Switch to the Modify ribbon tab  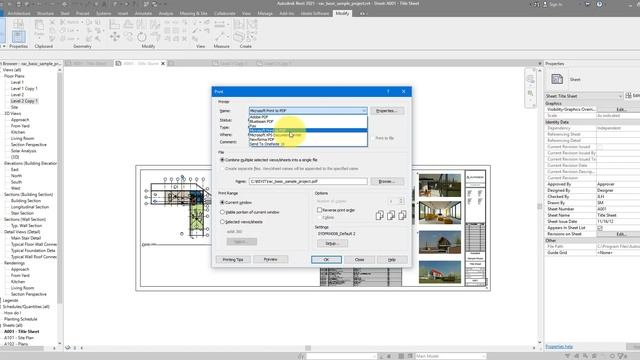(342, 13)
